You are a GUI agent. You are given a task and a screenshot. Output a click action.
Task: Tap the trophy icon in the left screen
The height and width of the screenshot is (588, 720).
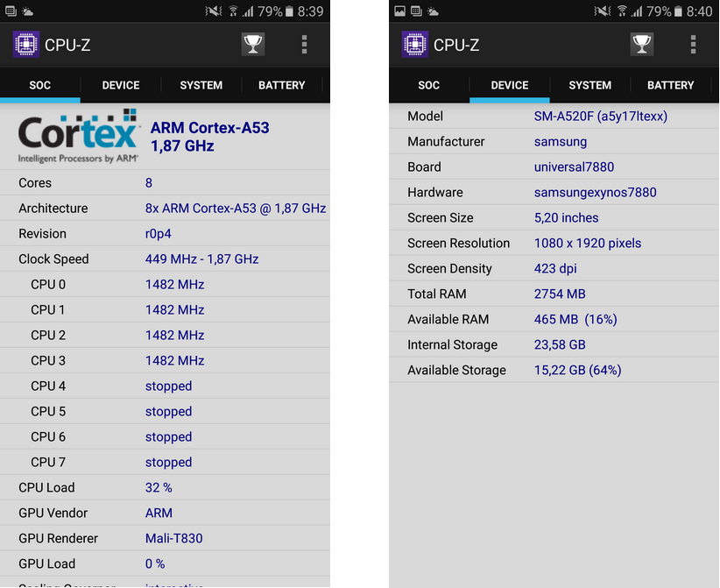tap(253, 45)
